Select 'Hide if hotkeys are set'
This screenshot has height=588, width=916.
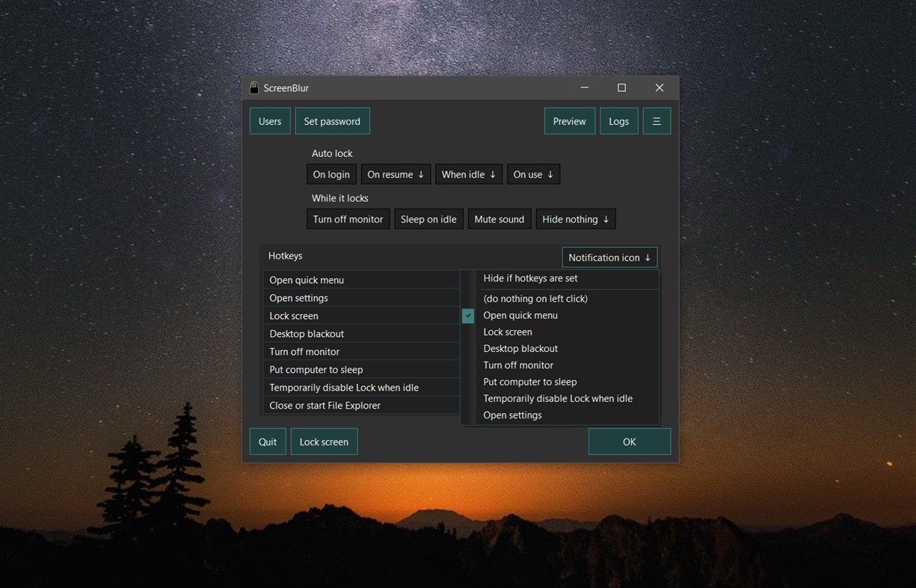point(530,278)
